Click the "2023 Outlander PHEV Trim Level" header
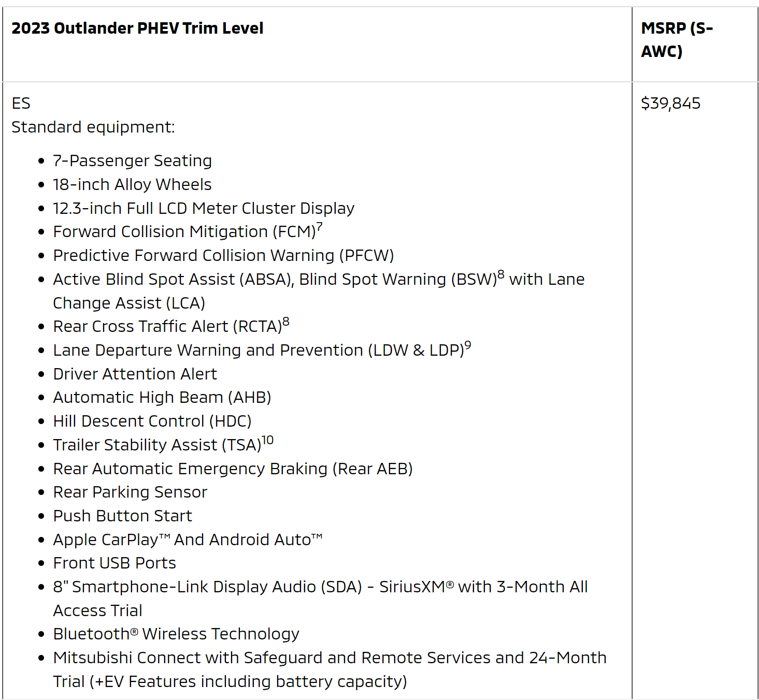Screen dimensions: 759x700 click(137, 28)
